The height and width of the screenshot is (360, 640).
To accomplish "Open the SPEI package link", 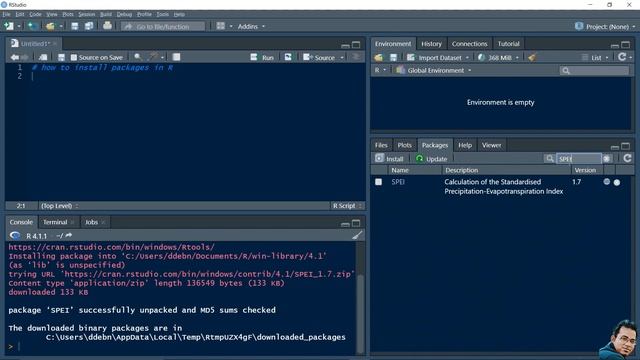I will click(398, 182).
